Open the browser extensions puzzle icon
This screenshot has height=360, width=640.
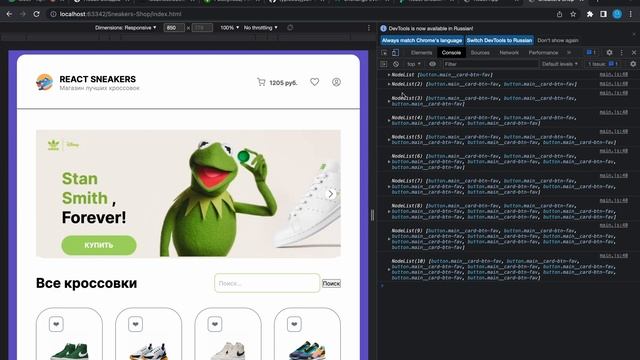[590, 14]
